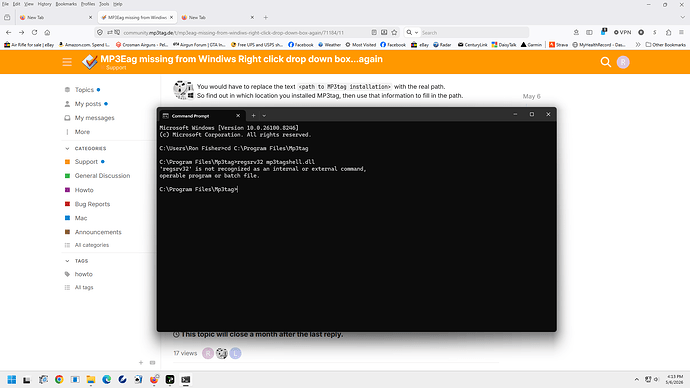The height and width of the screenshot is (388, 690).
Task: Show more bookmarks with the chevron
Action: tap(638, 44)
